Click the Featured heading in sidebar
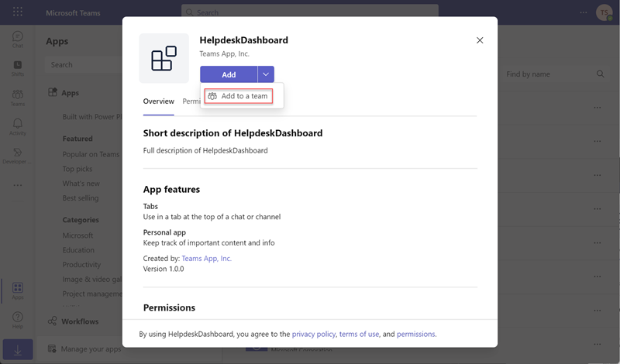Viewport: 620px width, 364px height. 77,139
